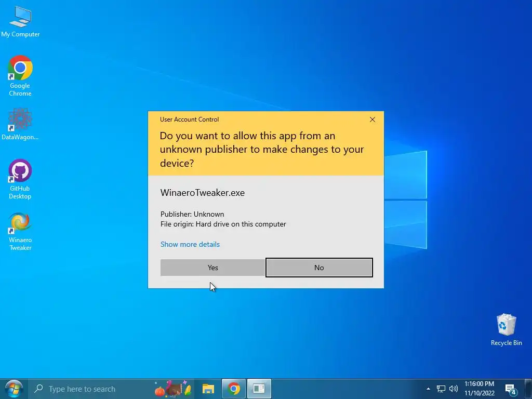Select the GitHub Desktop shortcut icon
This screenshot has width=532, height=399.
20,179
